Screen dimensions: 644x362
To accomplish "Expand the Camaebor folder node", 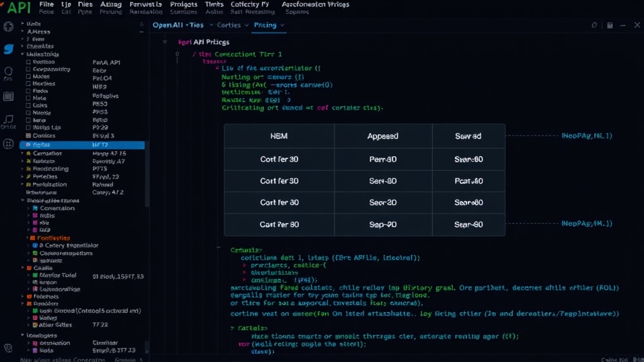I will [23, 153].
